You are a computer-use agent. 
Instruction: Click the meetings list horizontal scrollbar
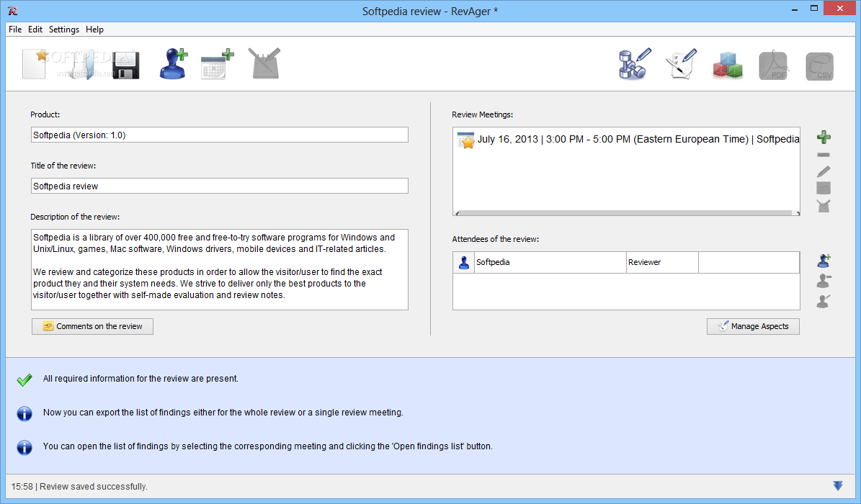[627, 213]
